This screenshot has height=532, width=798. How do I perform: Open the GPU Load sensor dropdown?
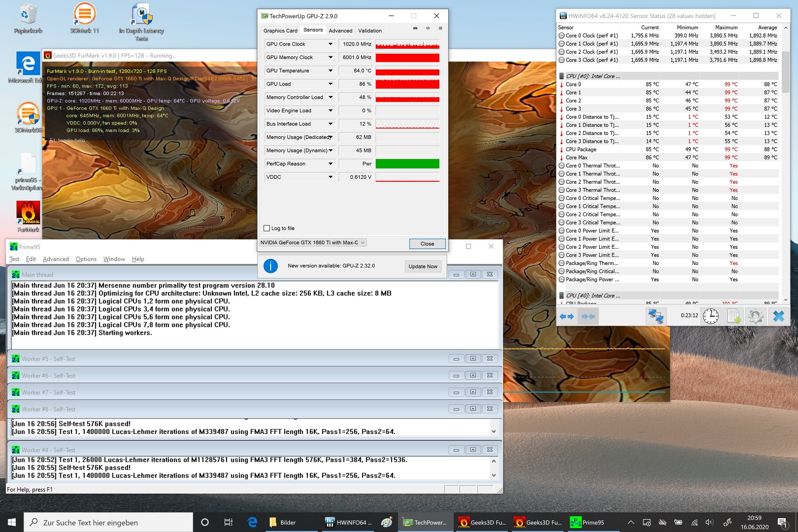click(x=330, y=84)
